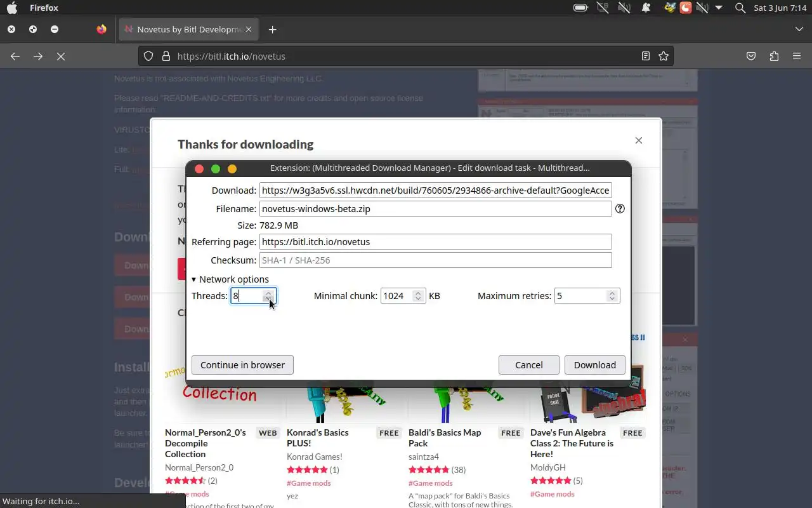
Task: Open the saintza4 author link
Action: click(x=424, y=457)
